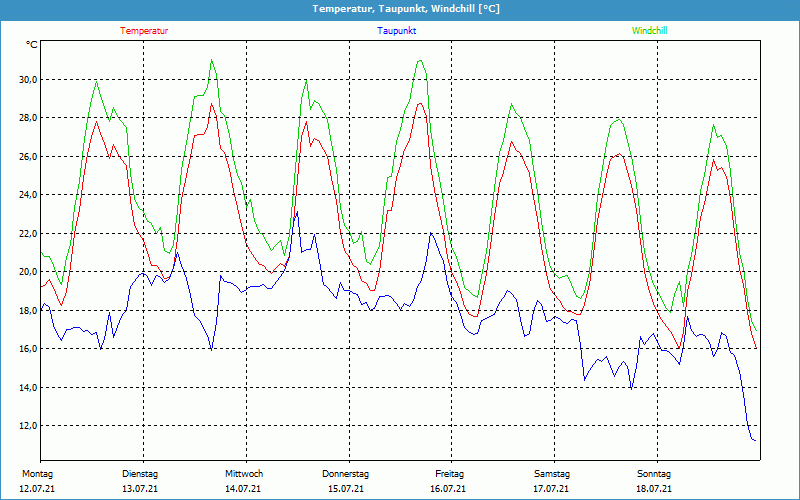
Task: Click the Samstag day label
Action: click(x=552, y=474)
